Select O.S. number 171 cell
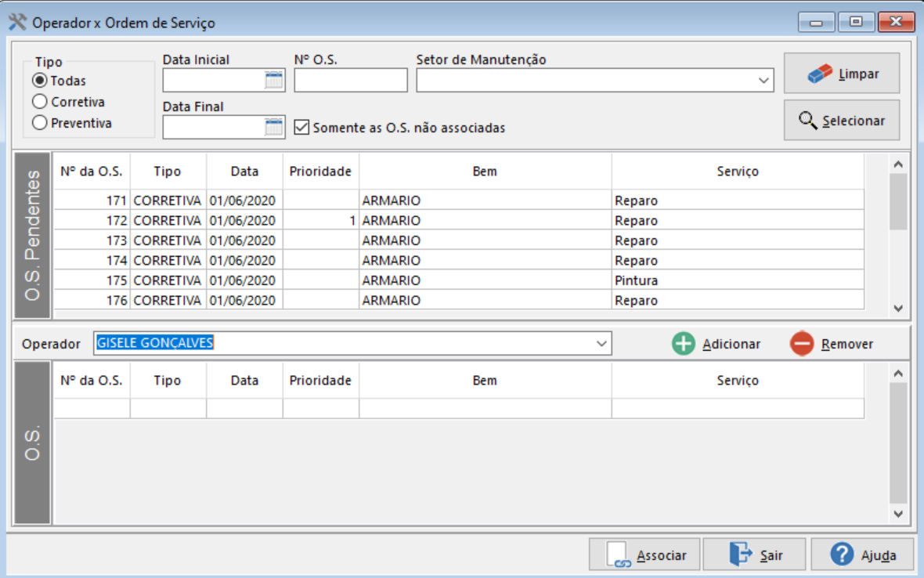The image size is (924, 578). click(92, 200)
